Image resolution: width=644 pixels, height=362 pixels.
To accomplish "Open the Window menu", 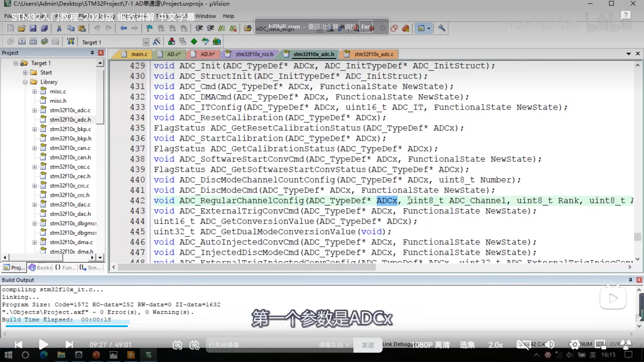I will pos(206,16).
